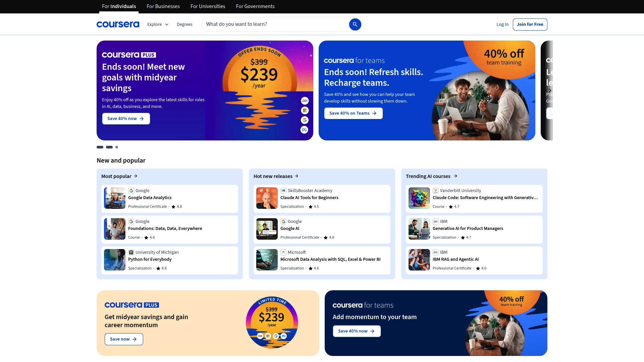Click the Join for Free button
644x362 pixels.
point(530,24)
